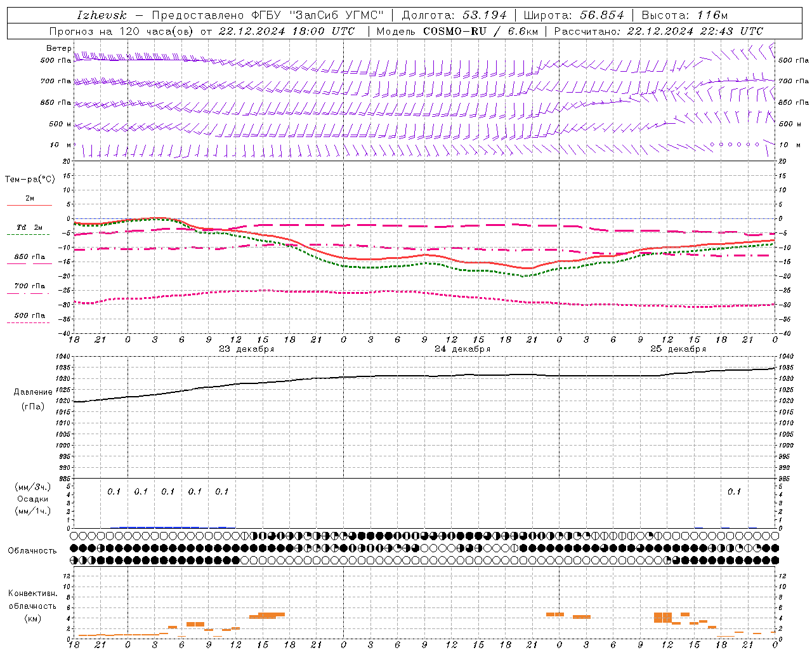This screenshot has height=650, width=812.
Task: Click the 850 гПа legend entry in temperature panel
Action: point(30,257)
